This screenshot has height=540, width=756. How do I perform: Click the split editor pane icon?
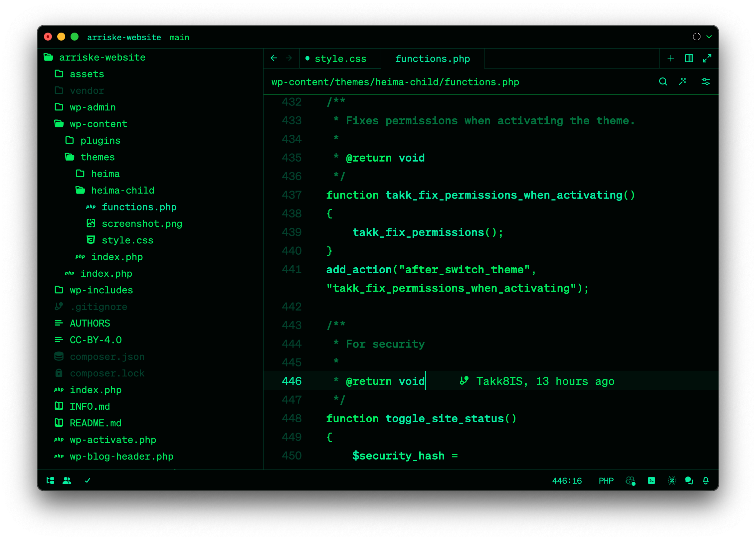coord(689,58)
